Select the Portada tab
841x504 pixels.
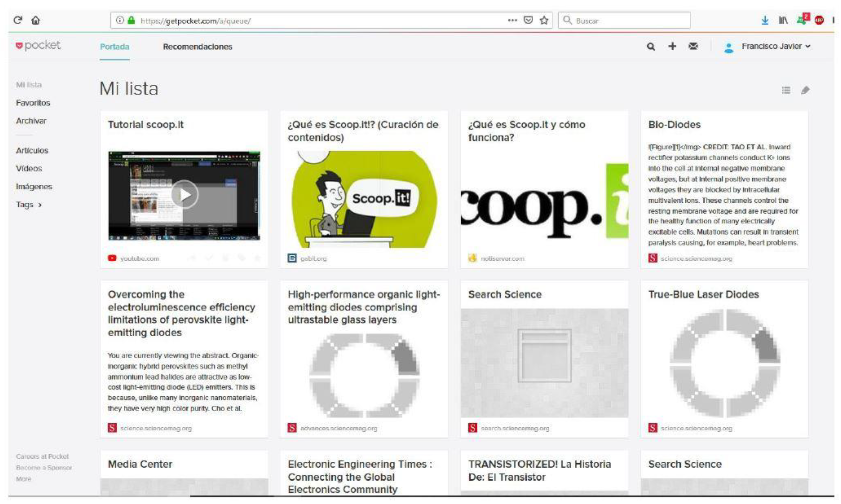coord(115,47)
